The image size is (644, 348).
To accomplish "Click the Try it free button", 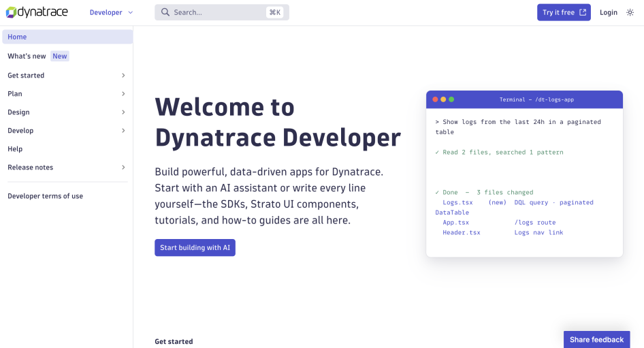I will [564, 12].
